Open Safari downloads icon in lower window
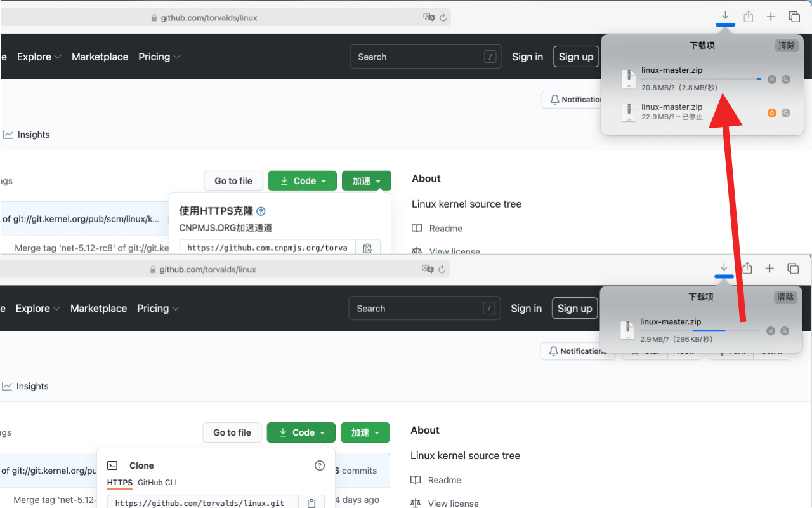The image size is (812, 508). (x=724, y=267)
